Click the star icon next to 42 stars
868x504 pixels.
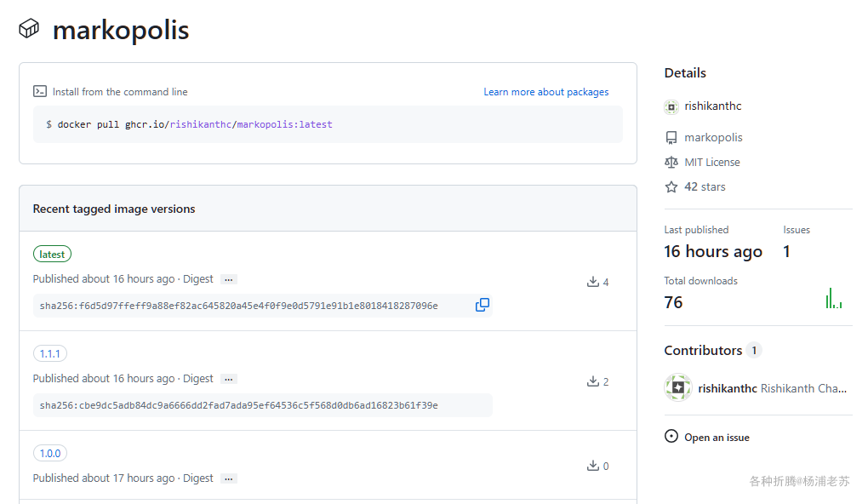click(x=671, y=186)
